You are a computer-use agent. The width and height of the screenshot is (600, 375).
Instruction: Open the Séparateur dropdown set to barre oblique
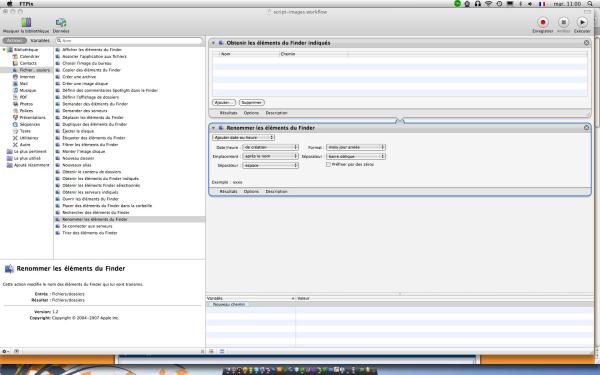pos(355,157)
